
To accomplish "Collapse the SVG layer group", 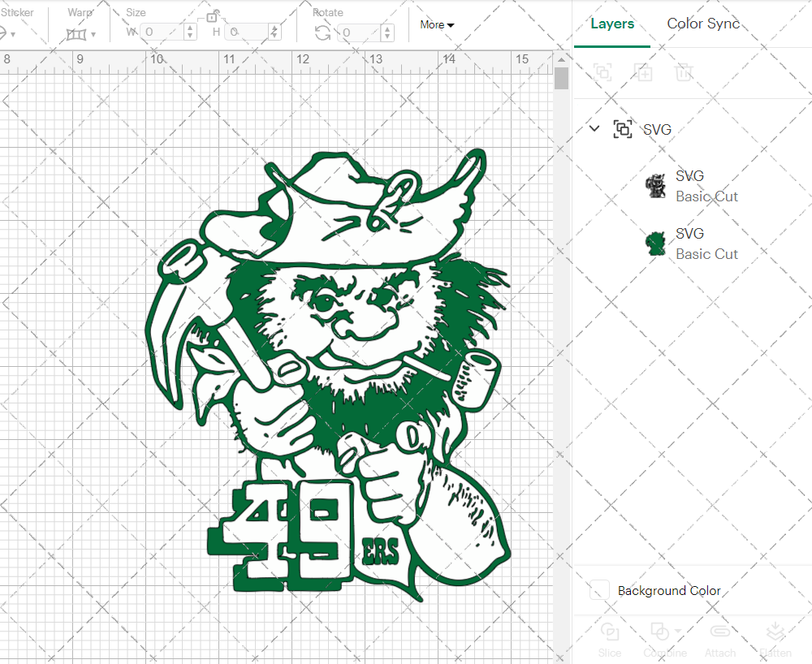I will tap(594, 128).
